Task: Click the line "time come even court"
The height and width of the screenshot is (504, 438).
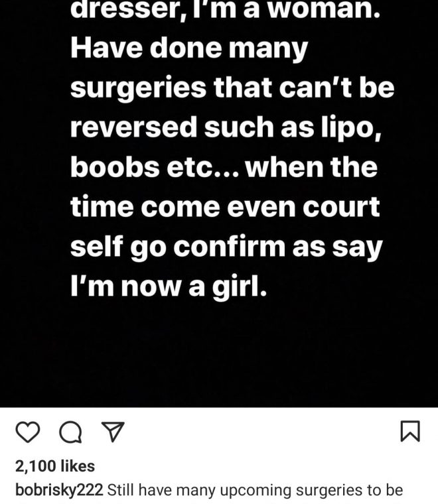Action: point(225,208)
